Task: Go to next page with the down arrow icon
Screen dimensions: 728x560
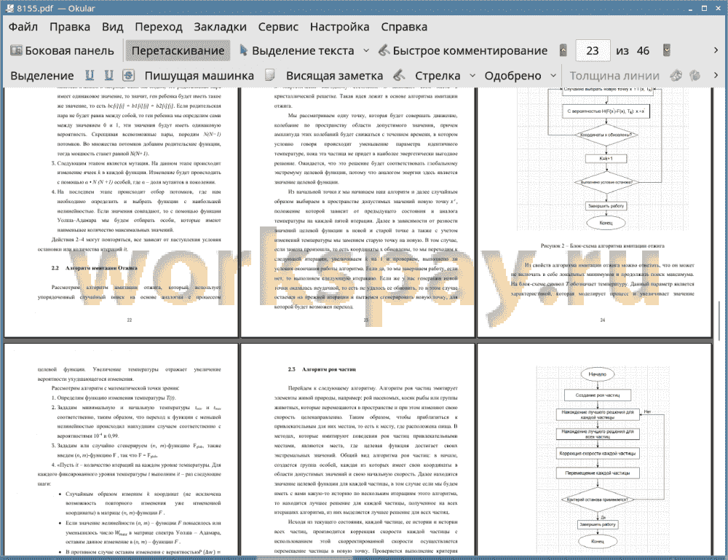Action: [x=667, y=50]
